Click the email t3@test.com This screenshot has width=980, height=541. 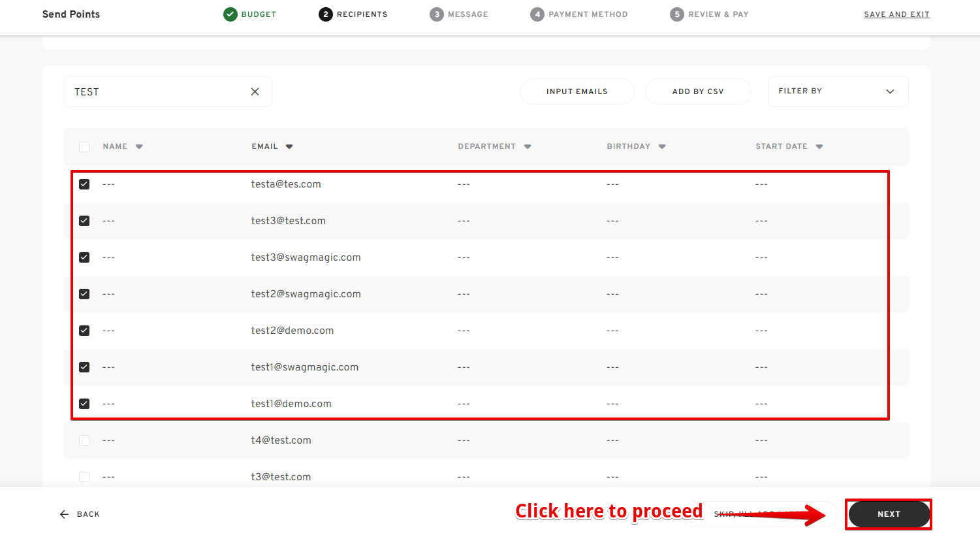tap(281, 477)
